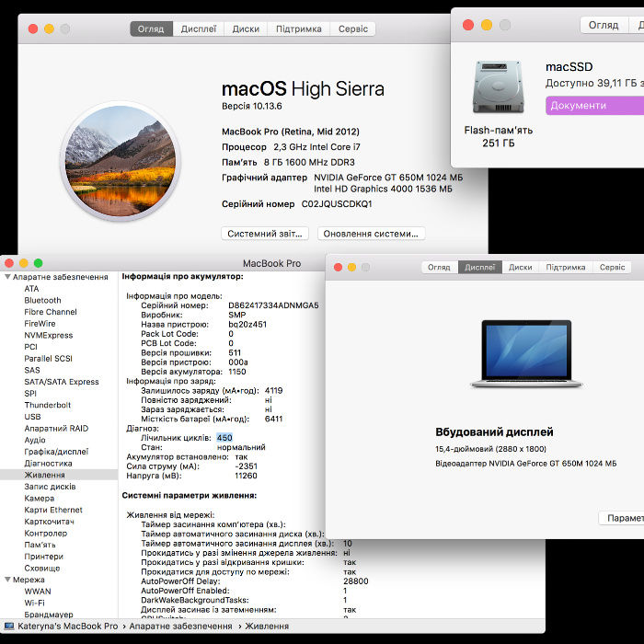Select Огляд tab in the display window
644x644 pixels.
point(439,268)
